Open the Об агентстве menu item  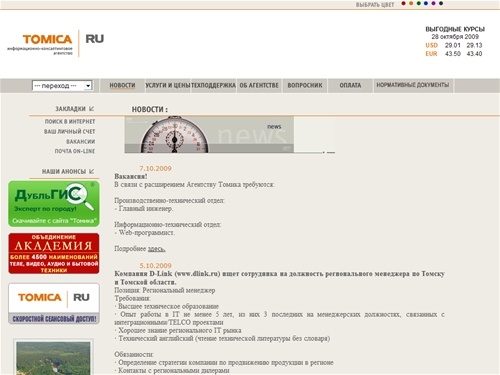[x=259, y=85]
